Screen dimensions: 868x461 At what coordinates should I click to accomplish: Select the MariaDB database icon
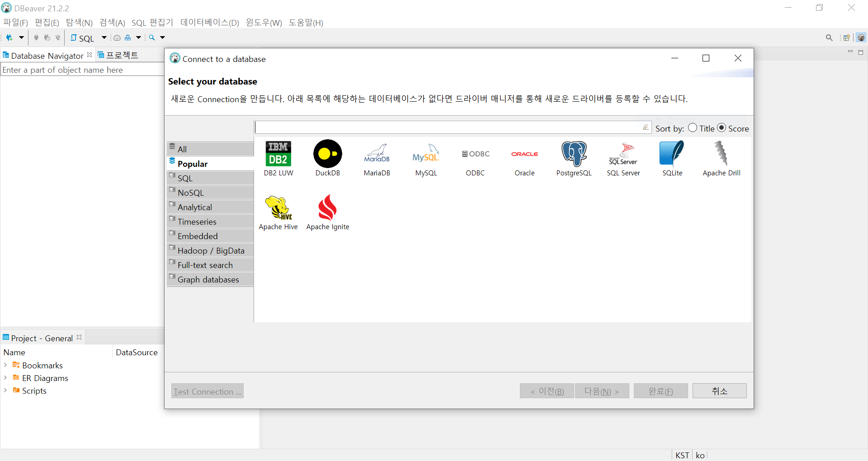click(x=377, y=154)
